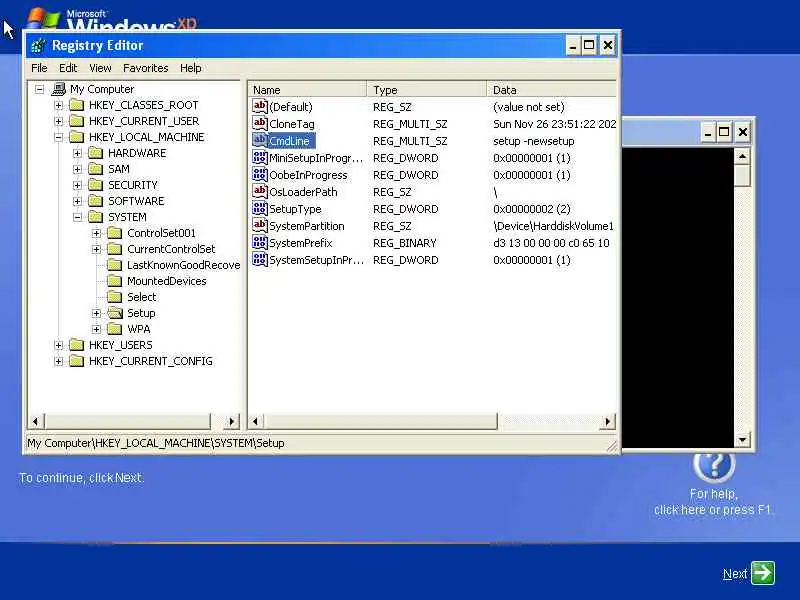Close the background console window
The width and height of the screenshot is (800, 600).
(743, 133)
